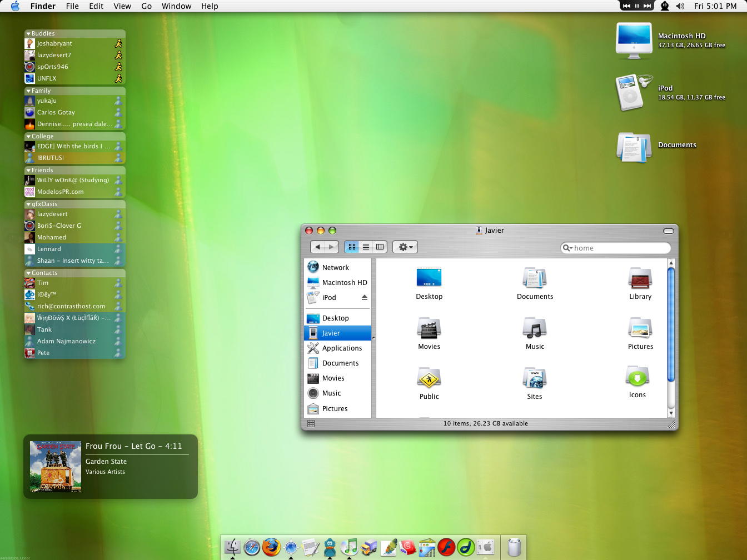Open the Public folder icon
The height and width of the screenshot is (560, 747).
pyautogui.click(x=429, y=378)
